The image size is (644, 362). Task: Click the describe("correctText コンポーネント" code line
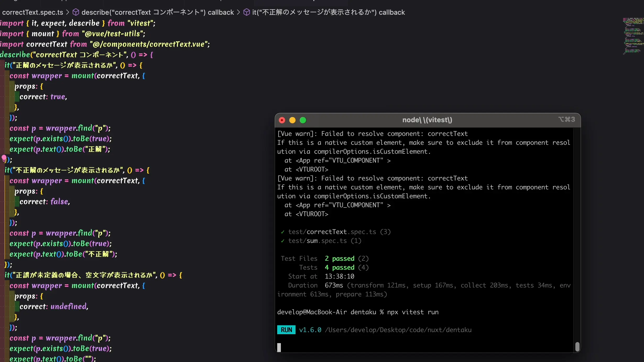tap(77, 55)
